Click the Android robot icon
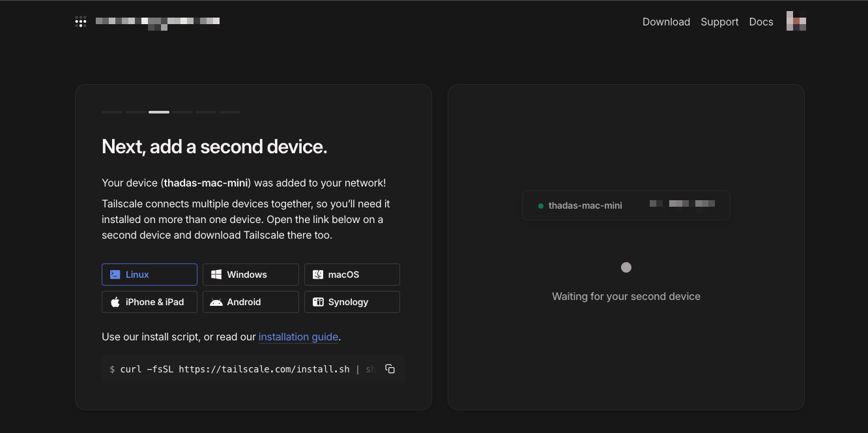Screen dimensions: 868x433 216,302
